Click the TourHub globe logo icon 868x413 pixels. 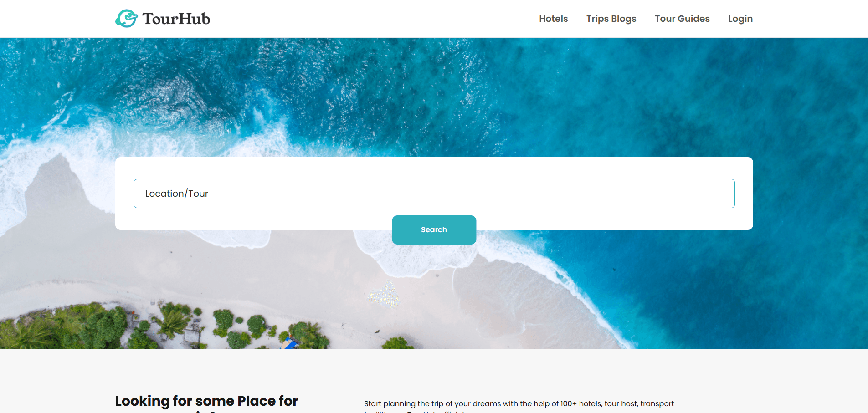tap(126, 19)
